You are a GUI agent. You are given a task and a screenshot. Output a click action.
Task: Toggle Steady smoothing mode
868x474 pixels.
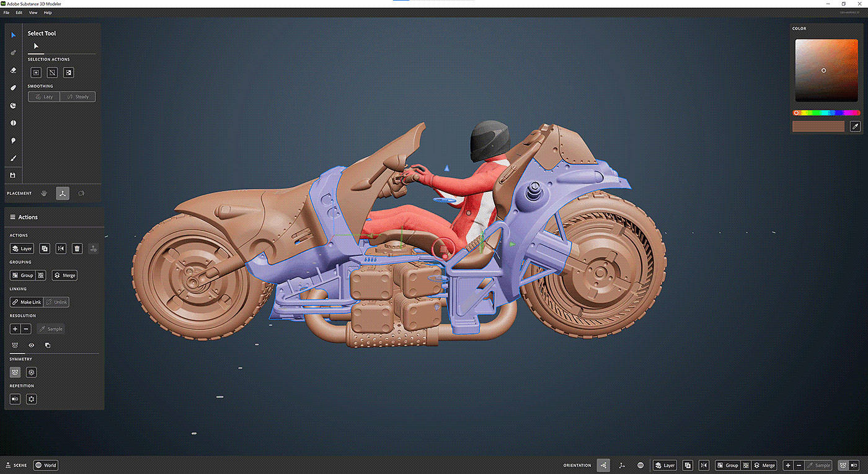[78, 97]
